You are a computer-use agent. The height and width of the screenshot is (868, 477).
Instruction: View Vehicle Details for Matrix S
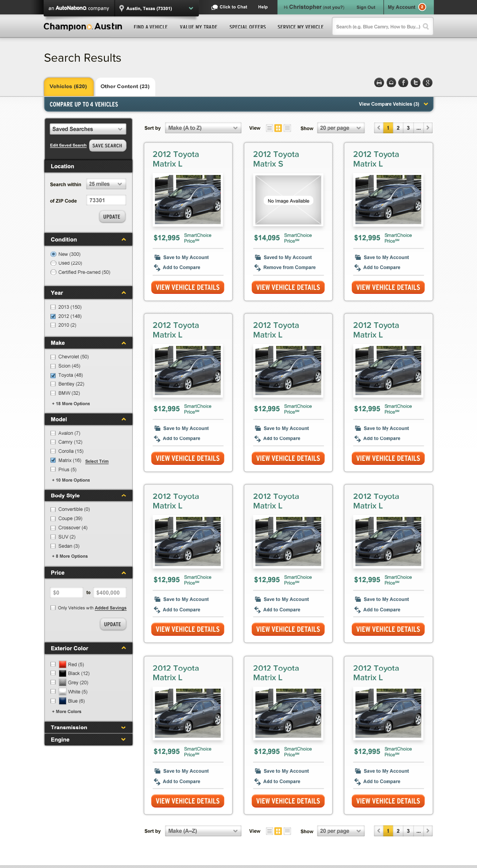pos(288,287)
